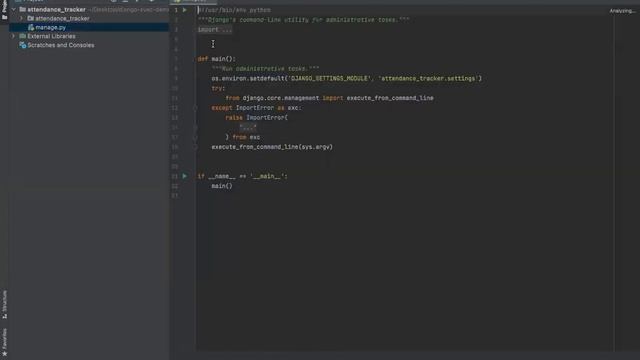Click the execute_from_command_line(sys.argv) call

[x=272, y=147]
